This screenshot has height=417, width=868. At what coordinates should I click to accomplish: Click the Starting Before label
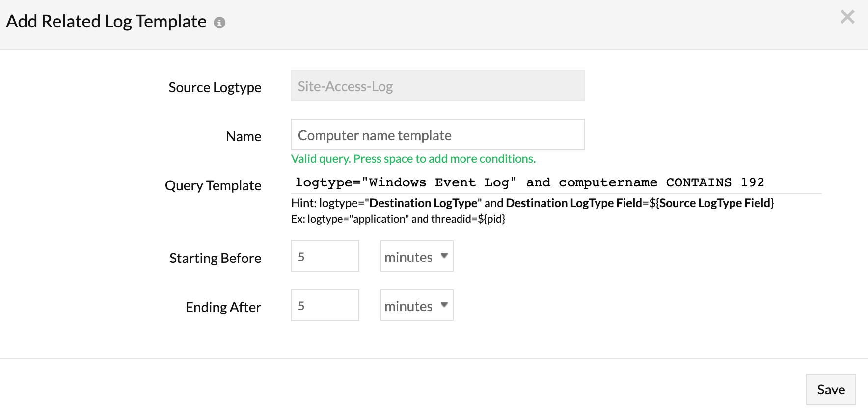tap(215, 258)
